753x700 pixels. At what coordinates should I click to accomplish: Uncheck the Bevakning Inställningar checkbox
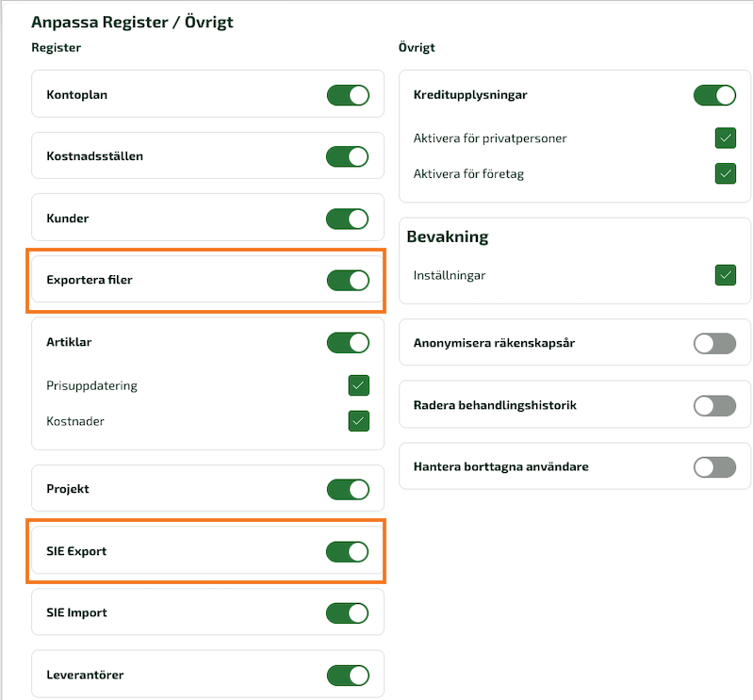pyautogui.click(x=726, y=275)
